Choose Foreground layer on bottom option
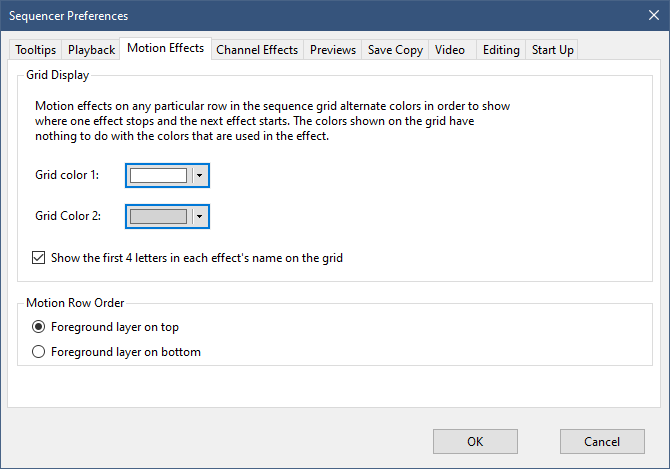670x469 pixels. pyautogui.click(x=38, y=352)
